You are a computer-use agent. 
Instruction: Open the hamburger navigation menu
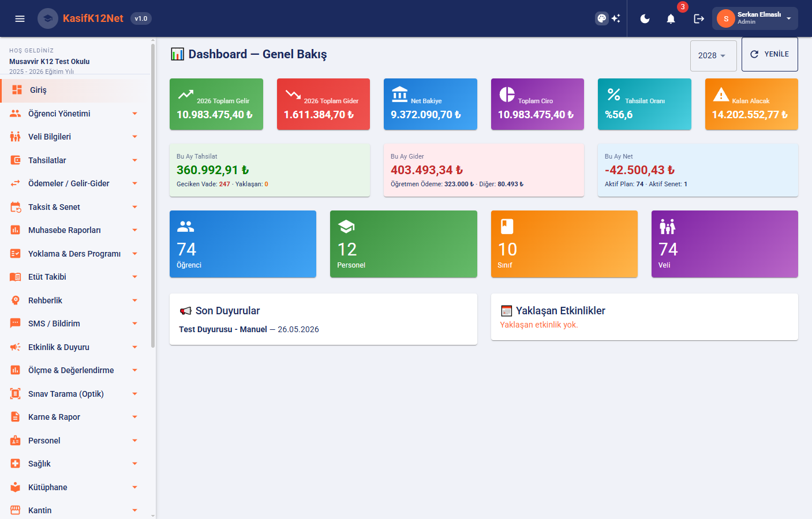(x=20, y=18)
